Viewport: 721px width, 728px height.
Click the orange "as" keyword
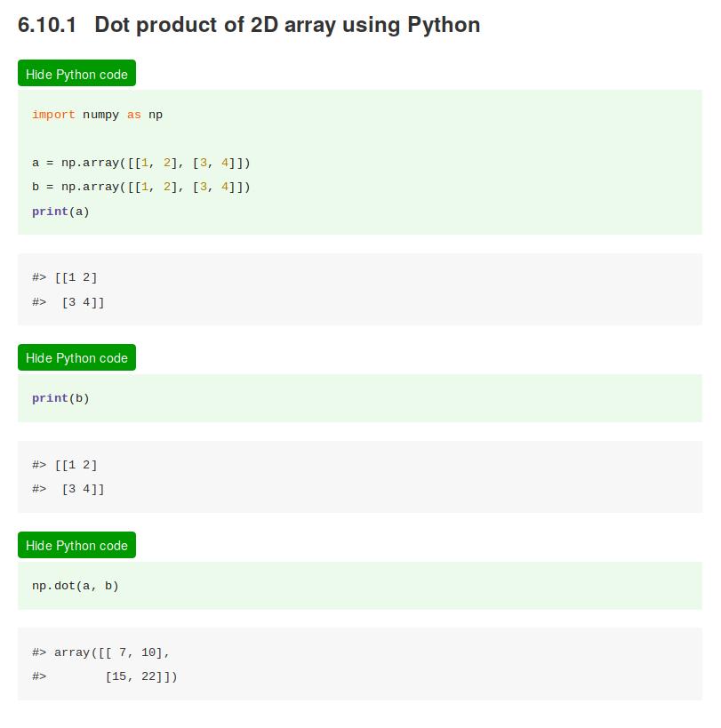134,115
